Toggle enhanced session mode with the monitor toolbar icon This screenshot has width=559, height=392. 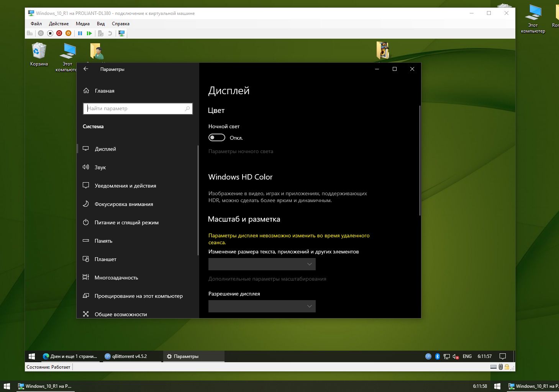tap(121, 33)
